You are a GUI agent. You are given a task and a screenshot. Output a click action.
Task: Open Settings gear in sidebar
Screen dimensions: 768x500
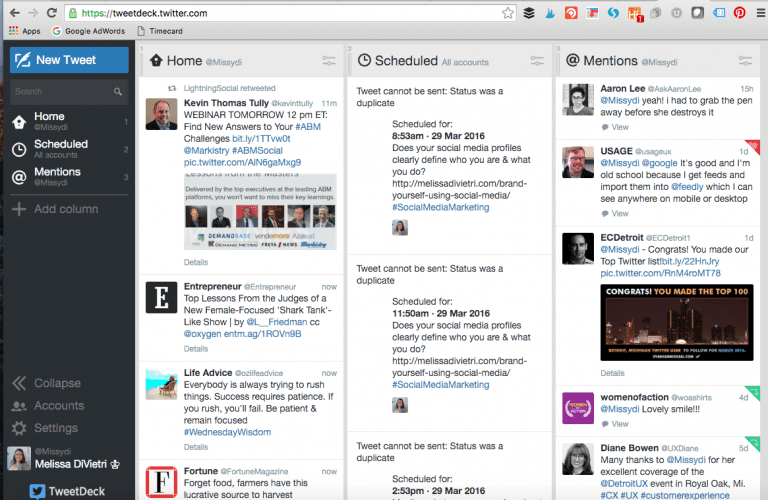(19, 428)
